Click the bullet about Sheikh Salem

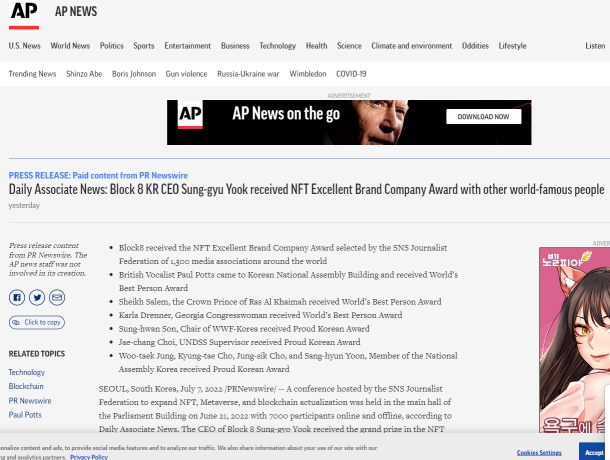pos(280,302)
